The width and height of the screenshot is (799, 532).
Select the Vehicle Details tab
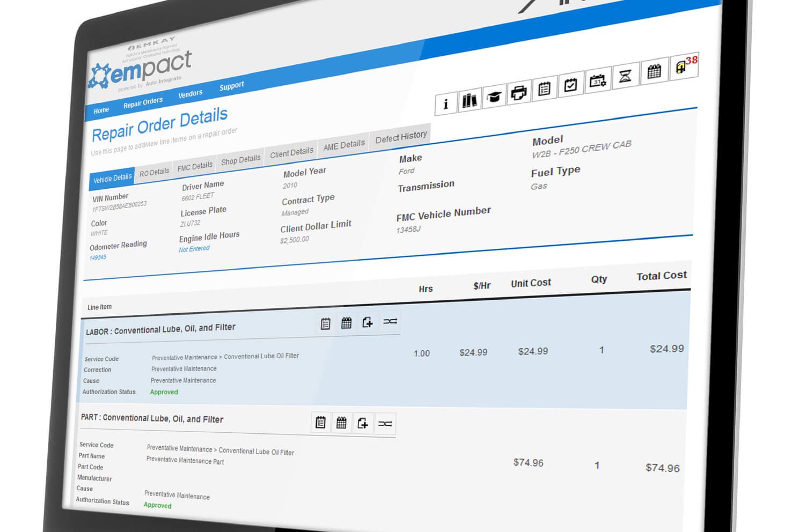coord(112,179)
